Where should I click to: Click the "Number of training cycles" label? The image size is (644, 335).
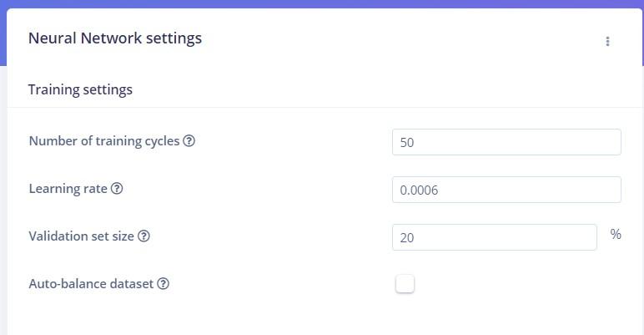[103, 141]
